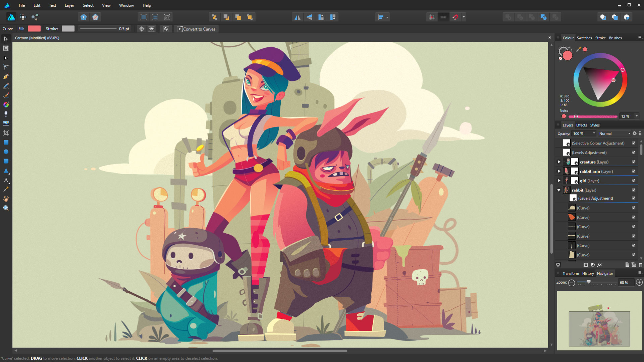The height and width of the screenshot is (362, 644).
Task: Select the Gradient tool
Action: click(6, 105)
